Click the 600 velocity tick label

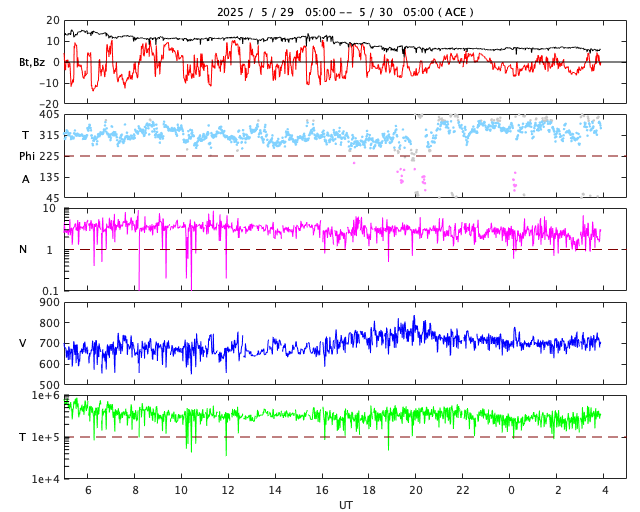[x=49, y=364]
